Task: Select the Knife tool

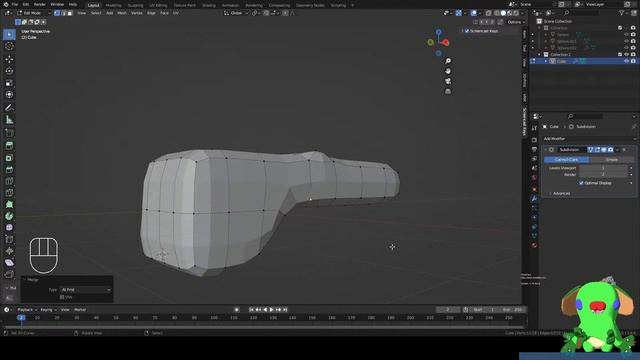Action: [x=9, y=193]
